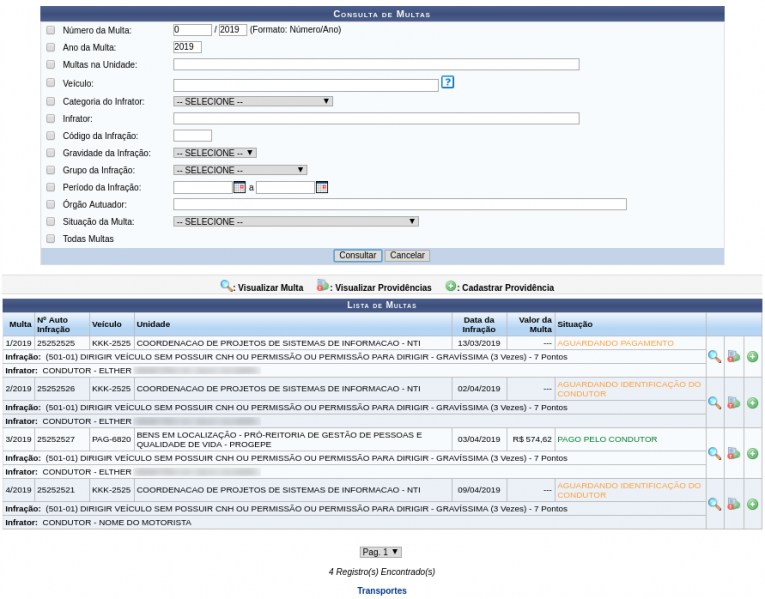The image size is (765, 599).
Task: Register providência for fine 1/2019
Action: point(752,356)
